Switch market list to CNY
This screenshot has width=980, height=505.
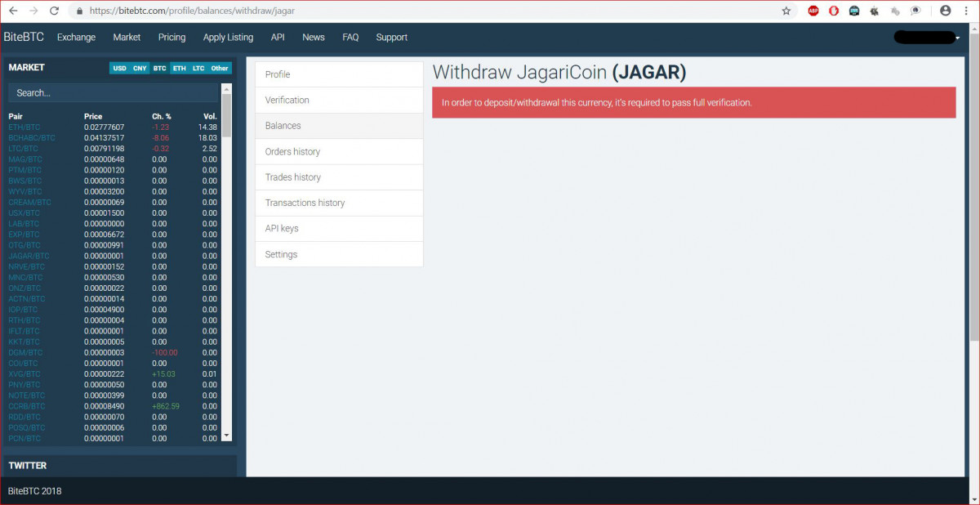(x=140, y=68)
